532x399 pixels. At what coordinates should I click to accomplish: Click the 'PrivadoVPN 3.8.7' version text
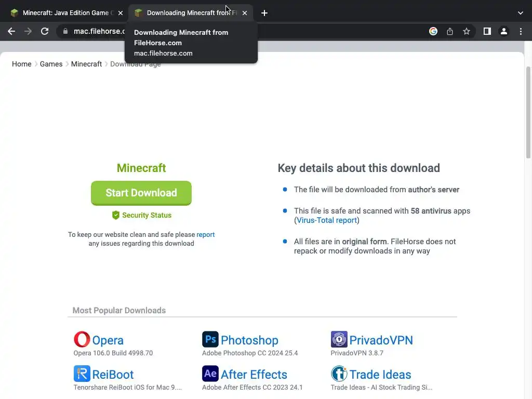pyautogui.click(x=357, y=353)
